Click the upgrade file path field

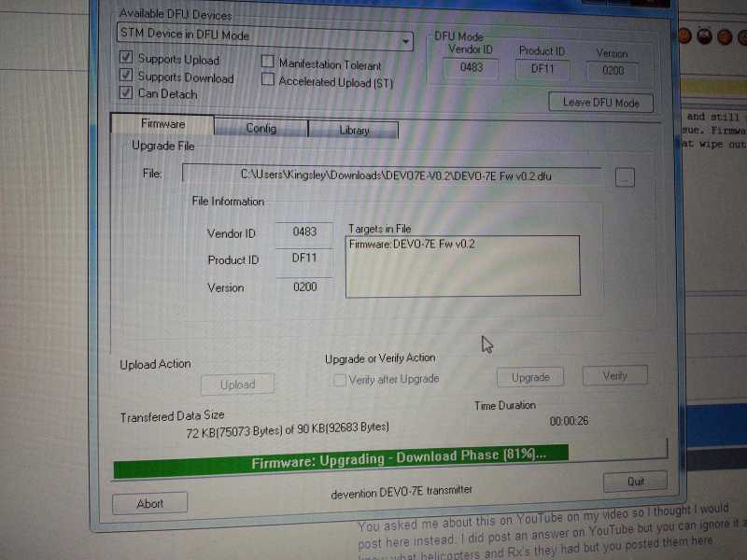pos(391,175)
